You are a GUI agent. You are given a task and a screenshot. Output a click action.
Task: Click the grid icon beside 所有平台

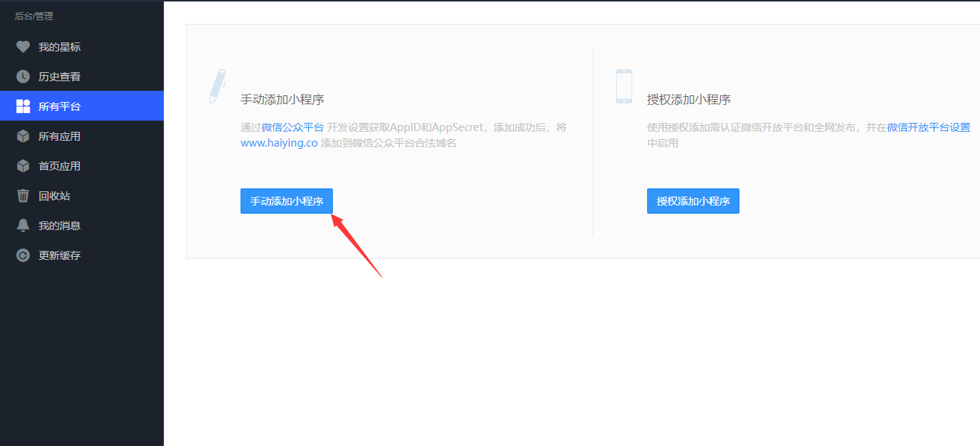[23, 106]
